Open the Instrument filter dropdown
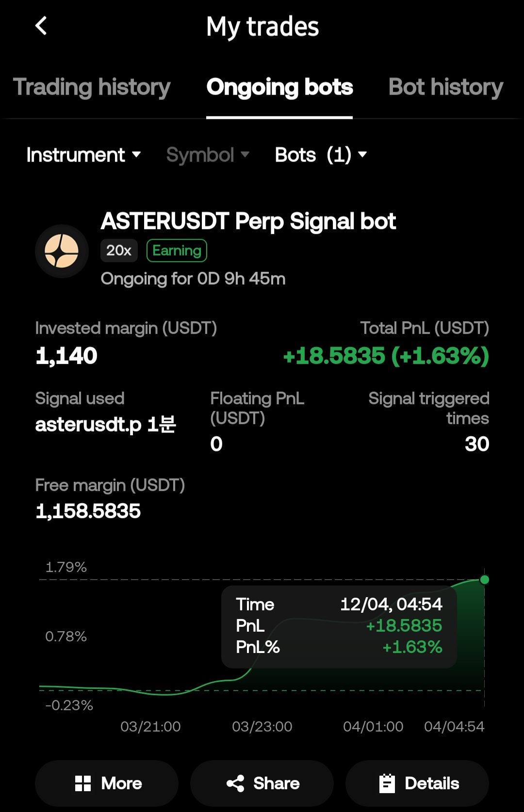524x812 pixels. click(83, 155)
